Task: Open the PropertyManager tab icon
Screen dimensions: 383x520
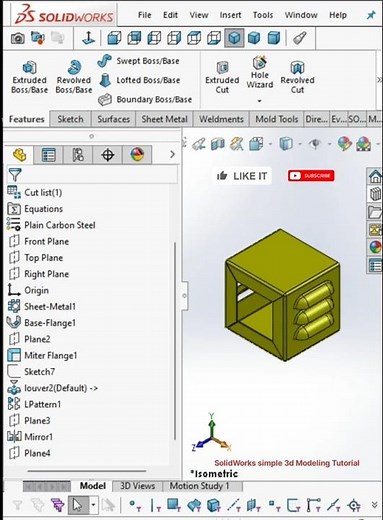Action: (x=49, y=155)
